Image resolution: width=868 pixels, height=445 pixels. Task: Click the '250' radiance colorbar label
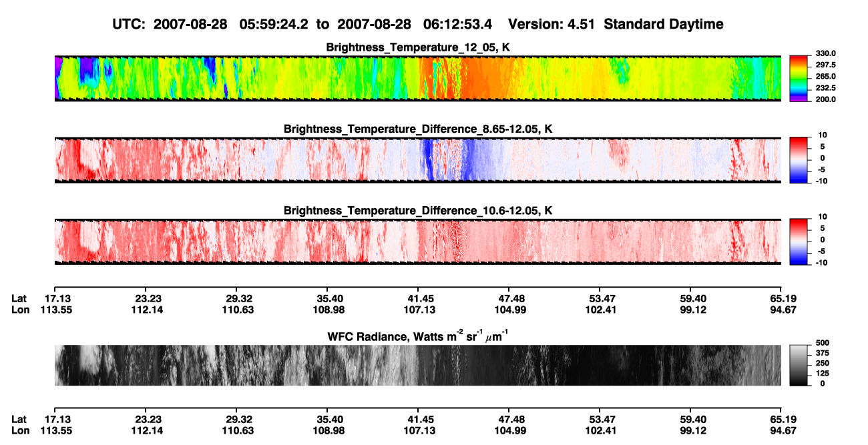pos(823,363)
